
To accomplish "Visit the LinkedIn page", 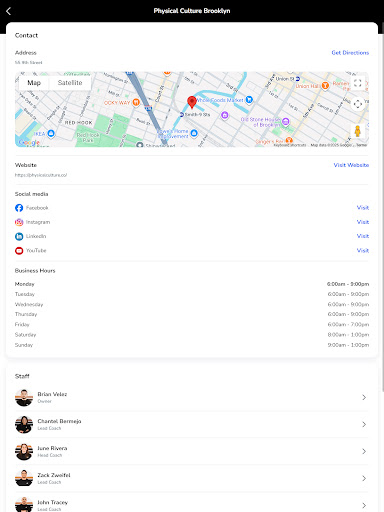I will [363, 236].
